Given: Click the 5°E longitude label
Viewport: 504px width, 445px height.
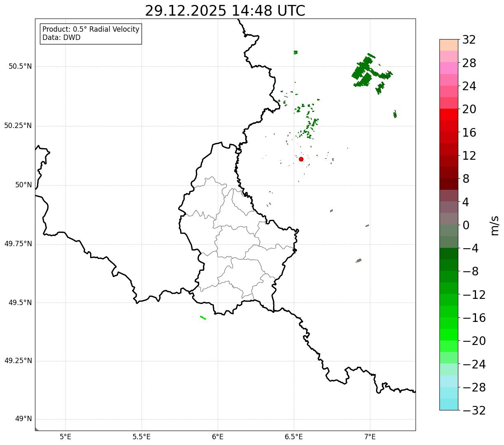Looking at the screenshot, I should [x=65, y=436].
